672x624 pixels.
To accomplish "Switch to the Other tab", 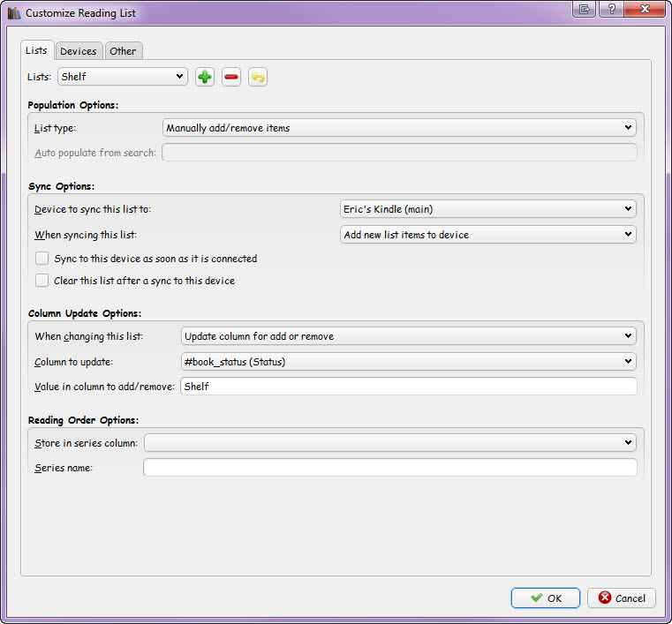I will click(123, 51).
